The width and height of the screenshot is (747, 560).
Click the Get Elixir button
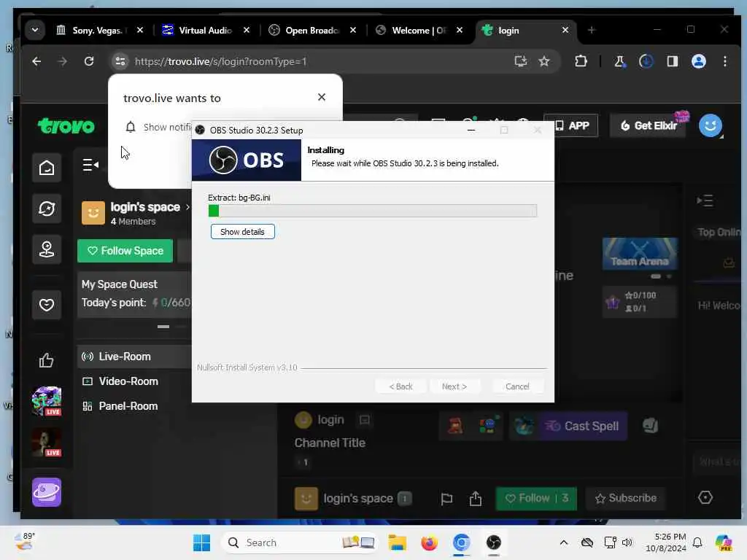point(649,125)
